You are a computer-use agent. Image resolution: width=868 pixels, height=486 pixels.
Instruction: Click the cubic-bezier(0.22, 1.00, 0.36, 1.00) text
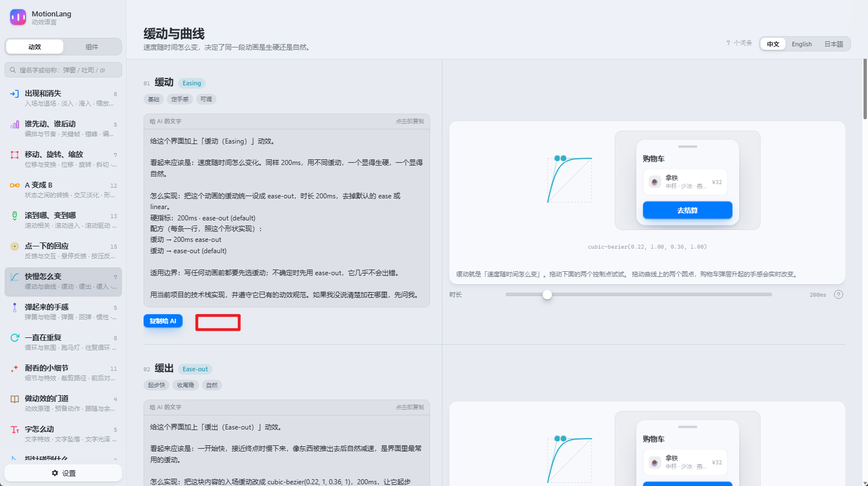click(647, 247)
